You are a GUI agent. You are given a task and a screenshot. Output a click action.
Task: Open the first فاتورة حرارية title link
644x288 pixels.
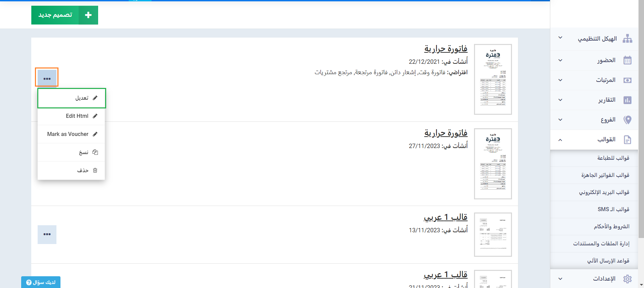445,49
